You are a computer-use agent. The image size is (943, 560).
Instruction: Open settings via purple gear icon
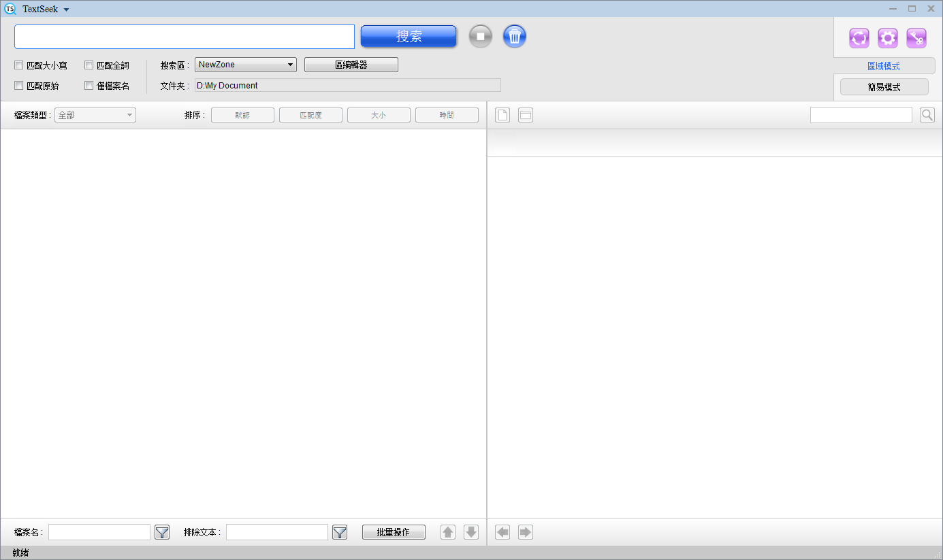(x=887, y=38)
